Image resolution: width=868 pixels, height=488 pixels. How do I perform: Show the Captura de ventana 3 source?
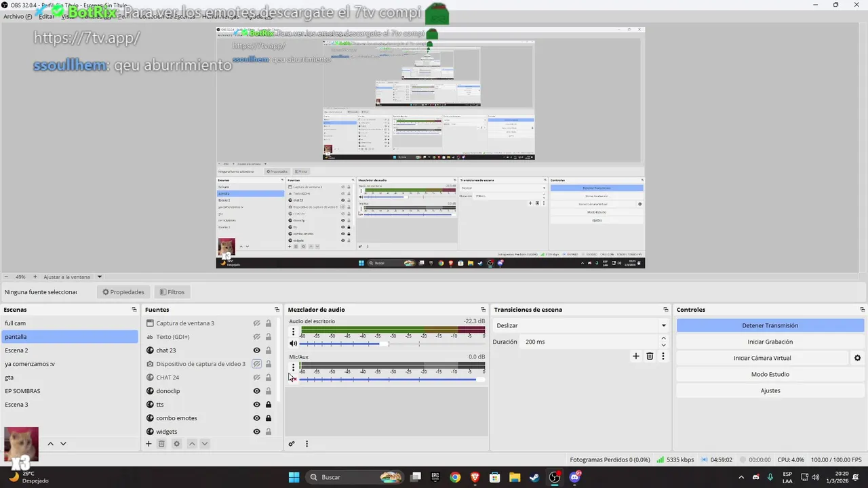[257, 323]
